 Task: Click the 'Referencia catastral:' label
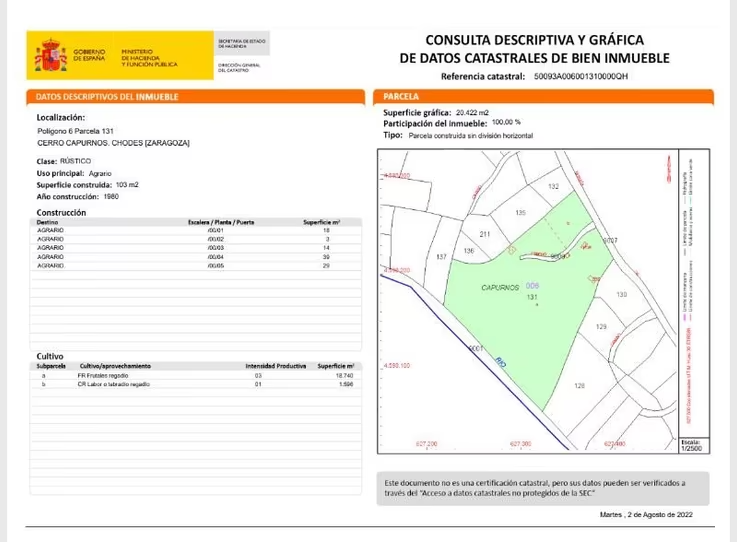(483, 76)
